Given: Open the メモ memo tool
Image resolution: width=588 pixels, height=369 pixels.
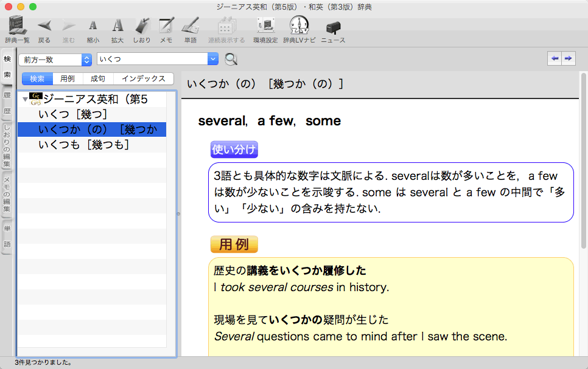Looking at the screenshot, I should click(166, 27).
